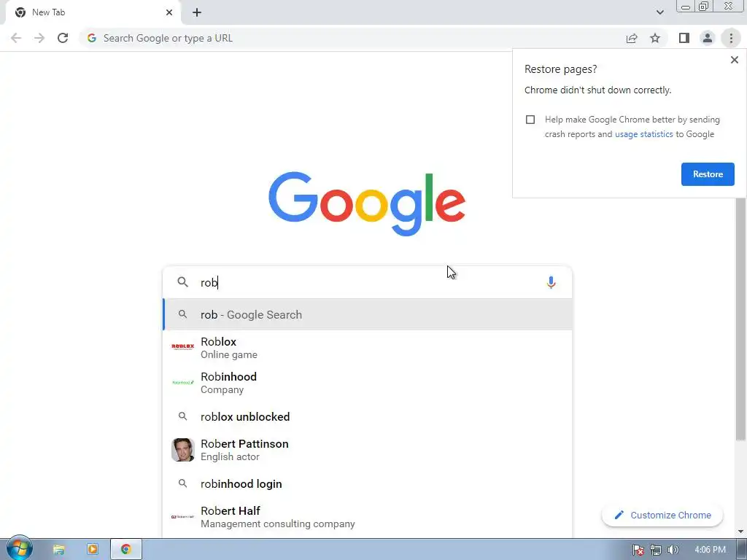Click the Google icon in address bar

tap(92, 38)
